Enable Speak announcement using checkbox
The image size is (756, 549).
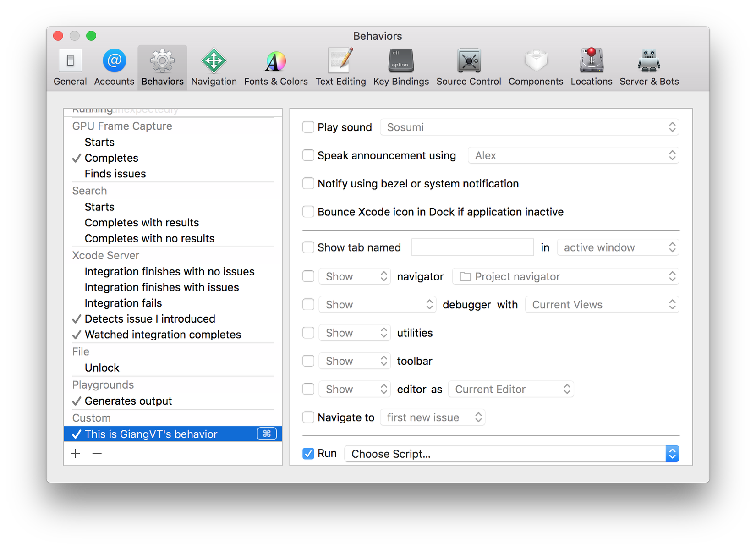tap(308, 155)
